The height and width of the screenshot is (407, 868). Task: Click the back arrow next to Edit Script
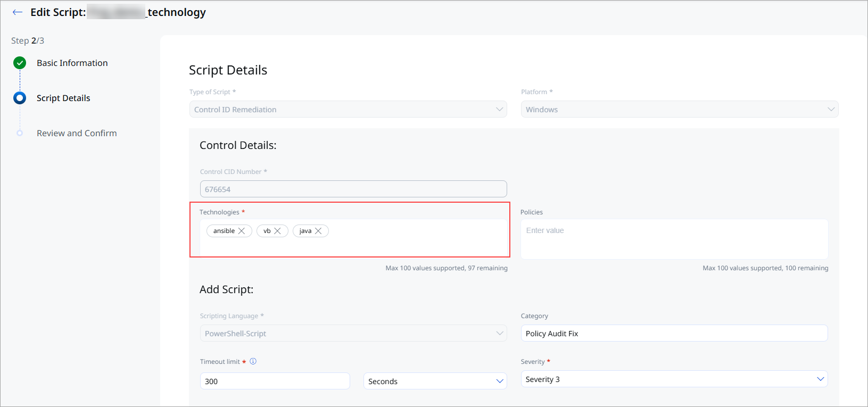(18, 12)
